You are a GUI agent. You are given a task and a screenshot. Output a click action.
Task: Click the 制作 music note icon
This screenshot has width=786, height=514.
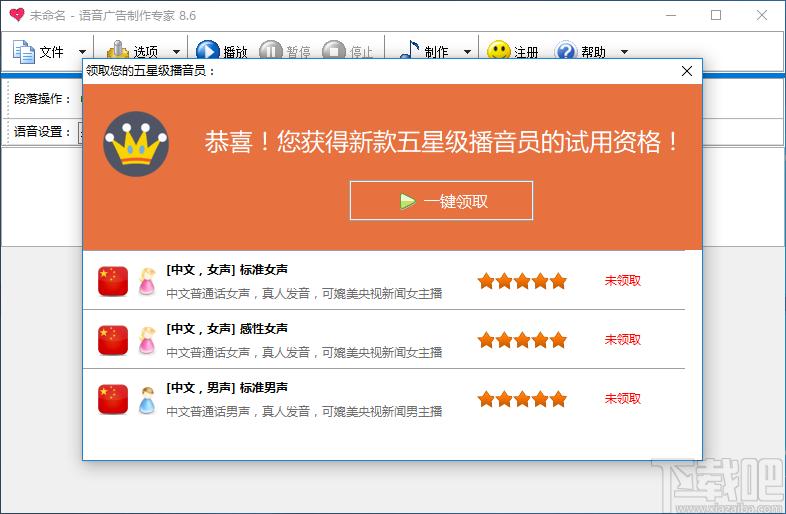410,50
